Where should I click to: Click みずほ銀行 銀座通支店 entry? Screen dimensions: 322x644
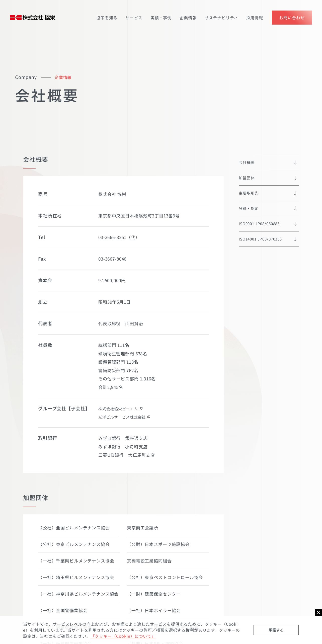point(123,438)
